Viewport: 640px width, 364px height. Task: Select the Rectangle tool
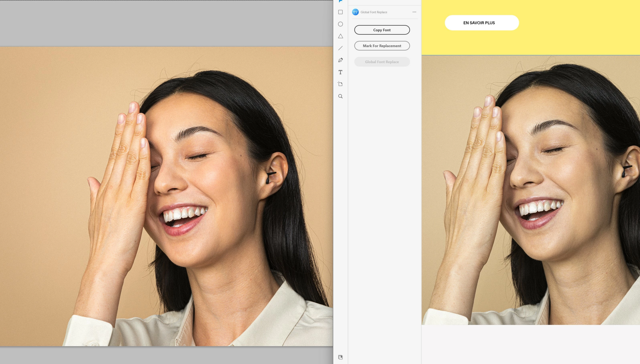340,12
